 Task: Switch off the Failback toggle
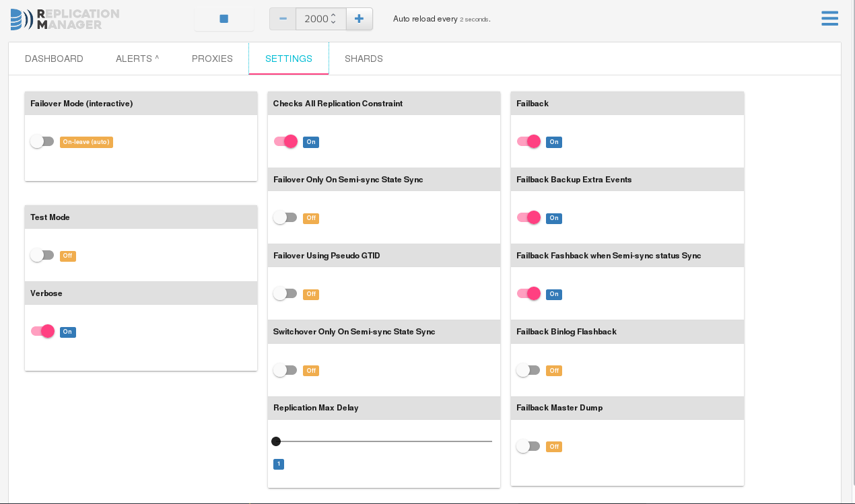[x=528, y=141]
